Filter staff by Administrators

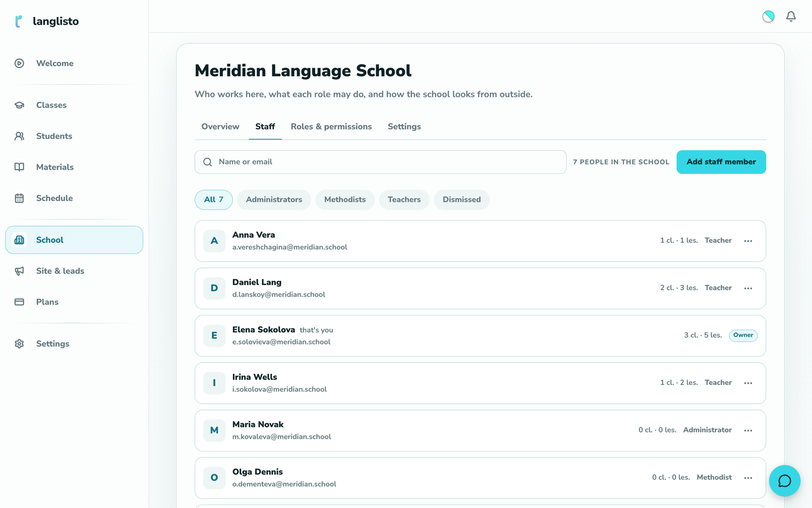click(274, 200)
